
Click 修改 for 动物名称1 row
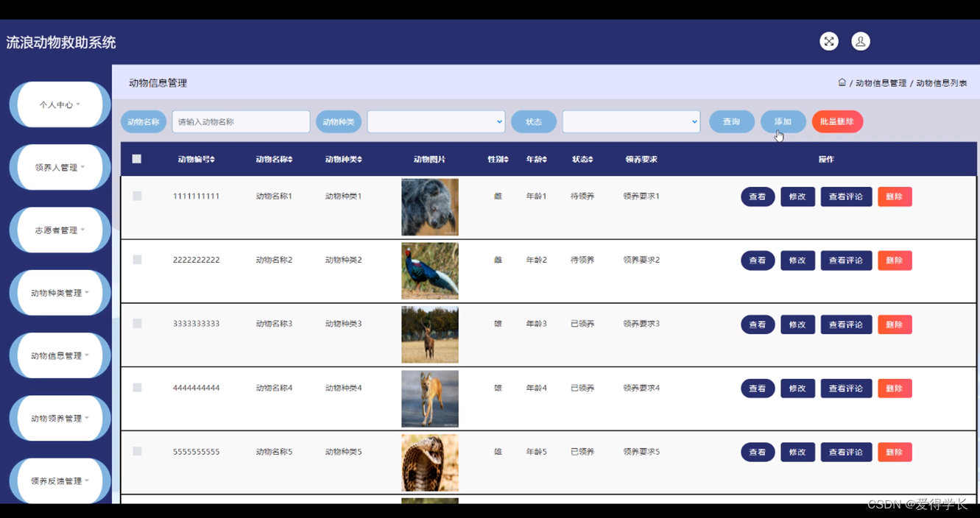coord(797,196)
